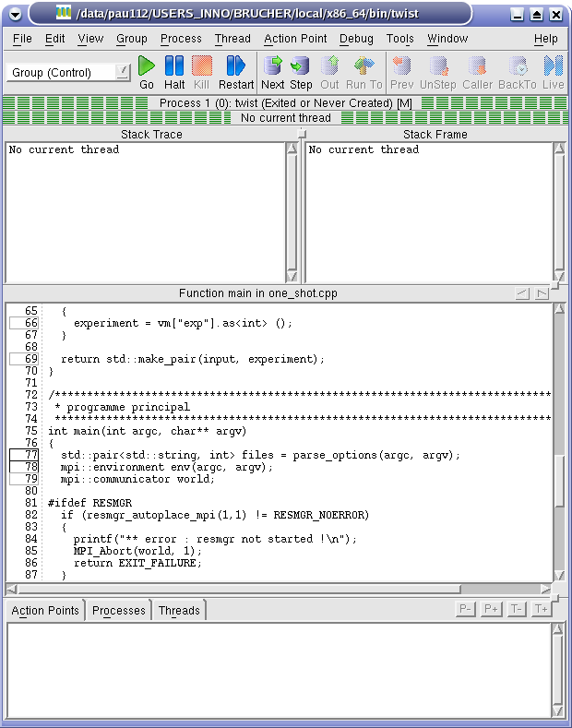Set a breakpoint at line 69

point(24,359)
